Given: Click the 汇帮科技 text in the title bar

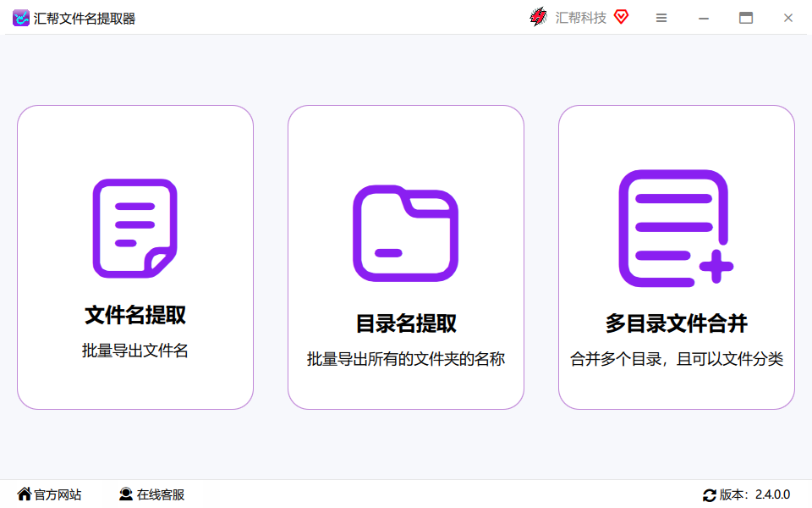Looking at the screenshot, I should pos(579,17).
